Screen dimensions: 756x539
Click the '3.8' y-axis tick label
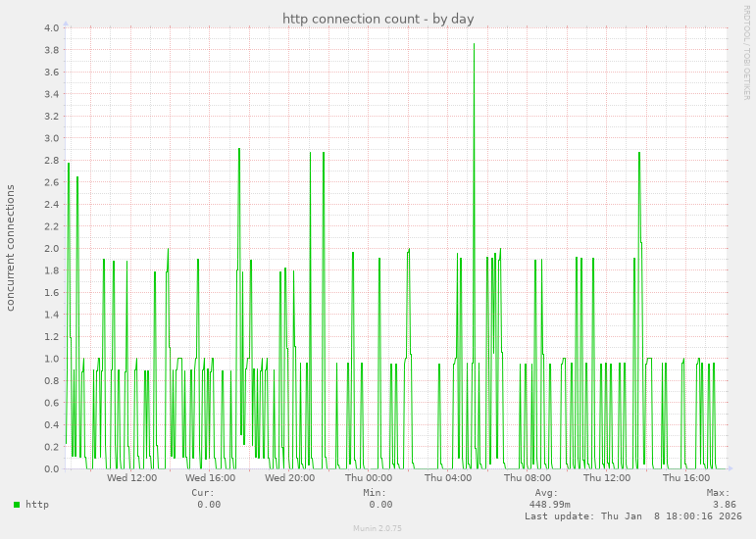tap(52, 50)
